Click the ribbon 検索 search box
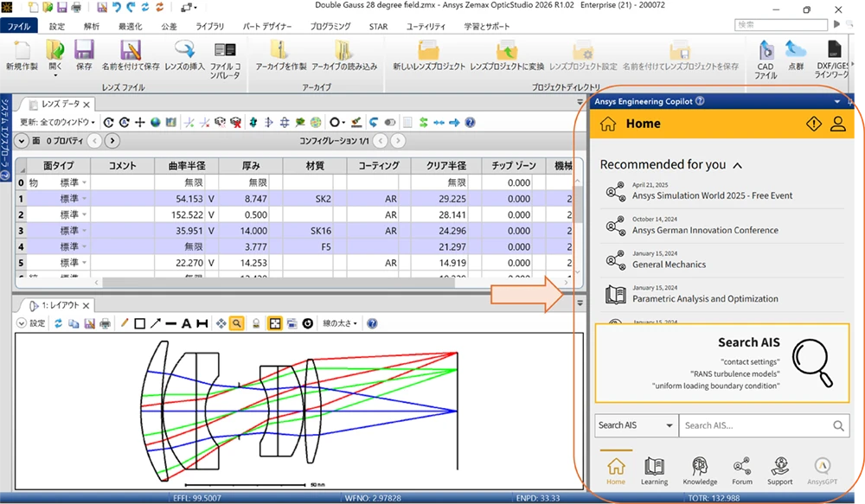865x504 pixels. [x=780, y=25]
